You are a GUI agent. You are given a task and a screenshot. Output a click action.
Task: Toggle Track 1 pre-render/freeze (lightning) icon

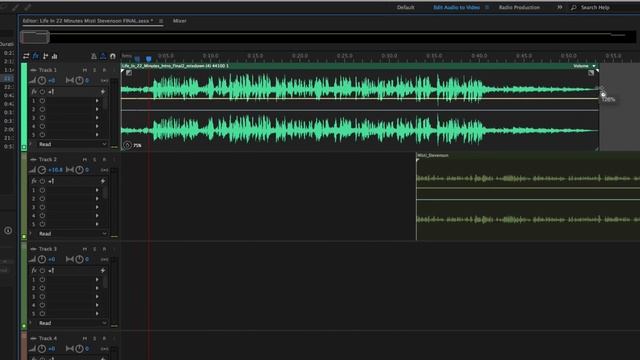(x=103, y=91)
